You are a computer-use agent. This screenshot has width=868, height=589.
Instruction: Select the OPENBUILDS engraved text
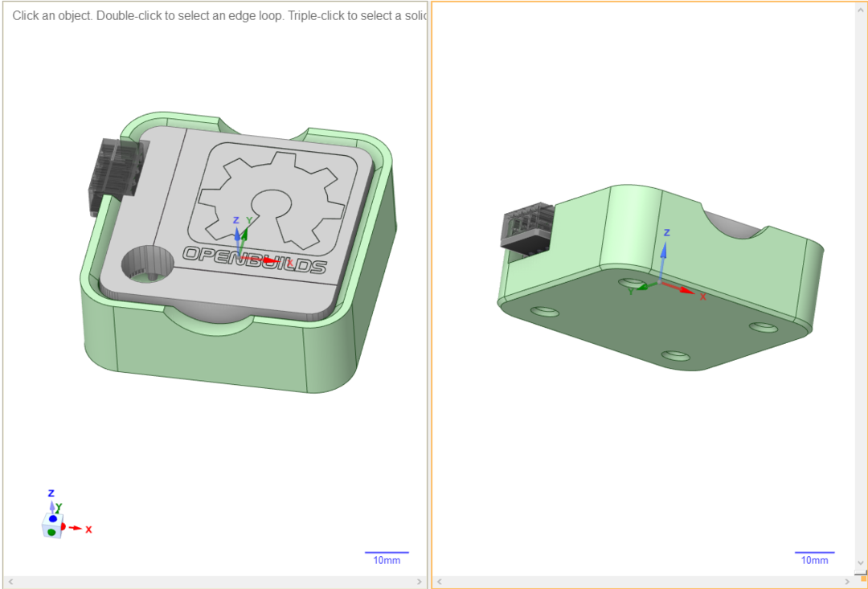pos(255,260)
